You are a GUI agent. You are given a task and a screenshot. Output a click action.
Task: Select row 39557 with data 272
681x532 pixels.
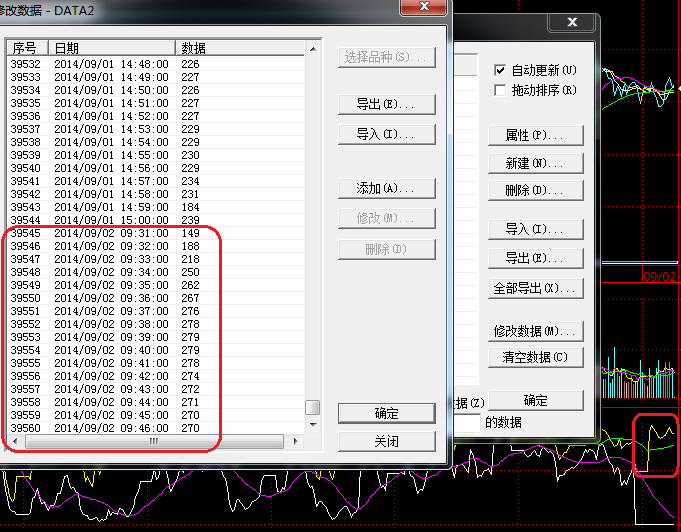[x=155, y=389]
